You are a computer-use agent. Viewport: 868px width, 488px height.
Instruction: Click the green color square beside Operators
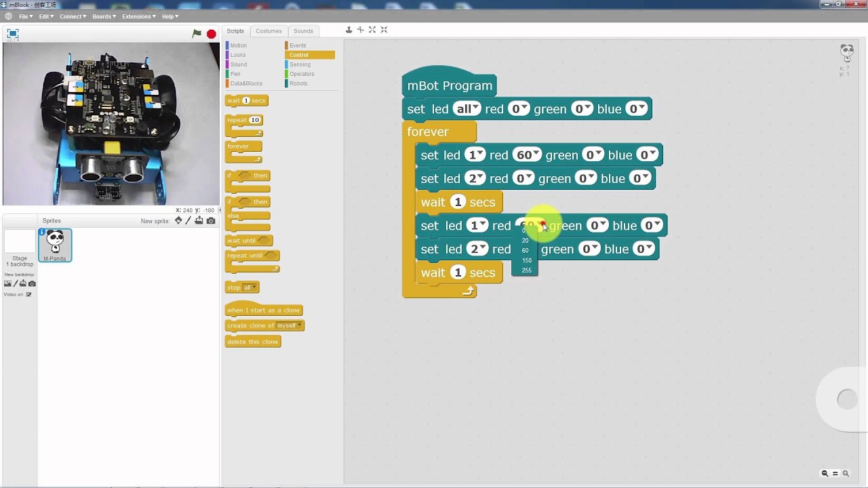point(288,74)
